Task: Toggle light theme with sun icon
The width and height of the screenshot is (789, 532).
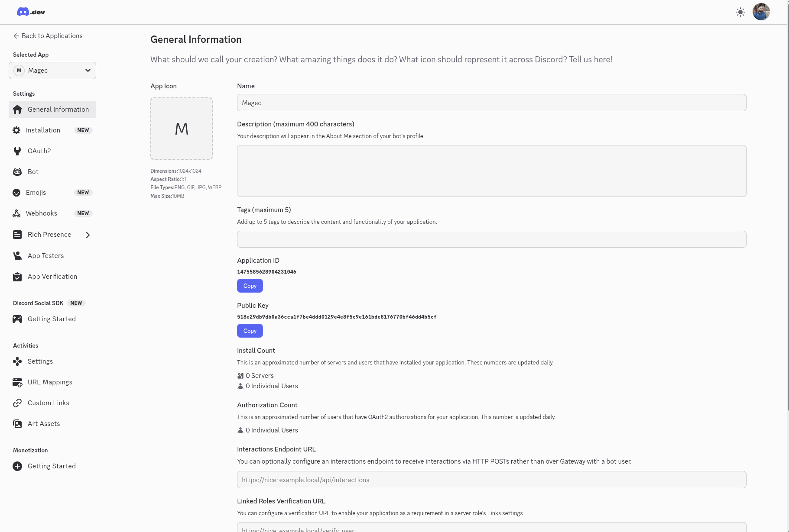Action: point(740,12)
